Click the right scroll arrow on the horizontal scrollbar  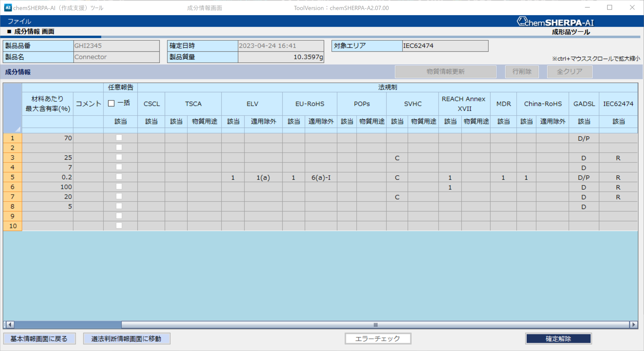click(x=633, y=325)
